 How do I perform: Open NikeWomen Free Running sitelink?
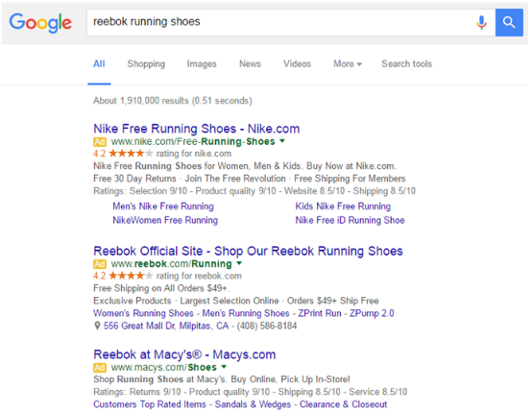click(165, 220)
